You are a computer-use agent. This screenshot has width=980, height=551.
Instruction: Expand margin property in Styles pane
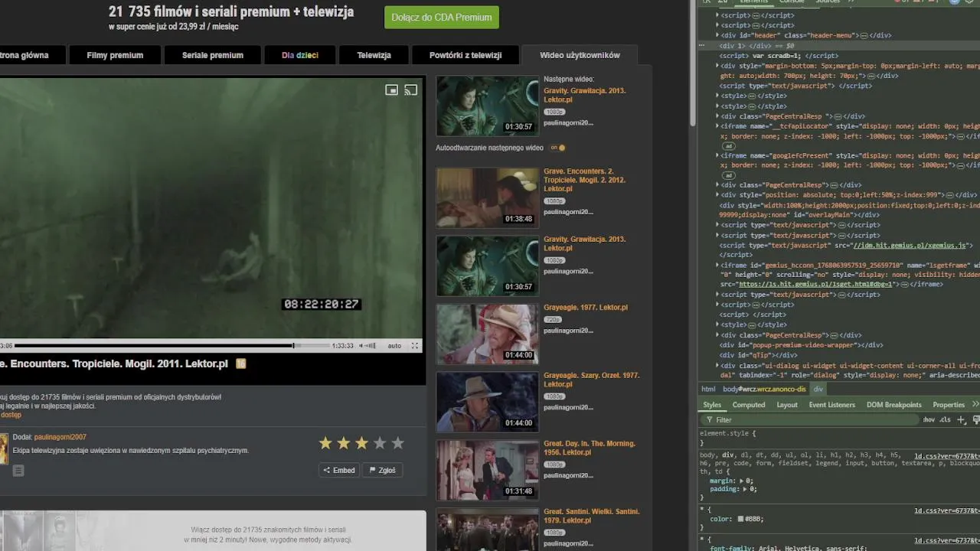pos(742,481)
